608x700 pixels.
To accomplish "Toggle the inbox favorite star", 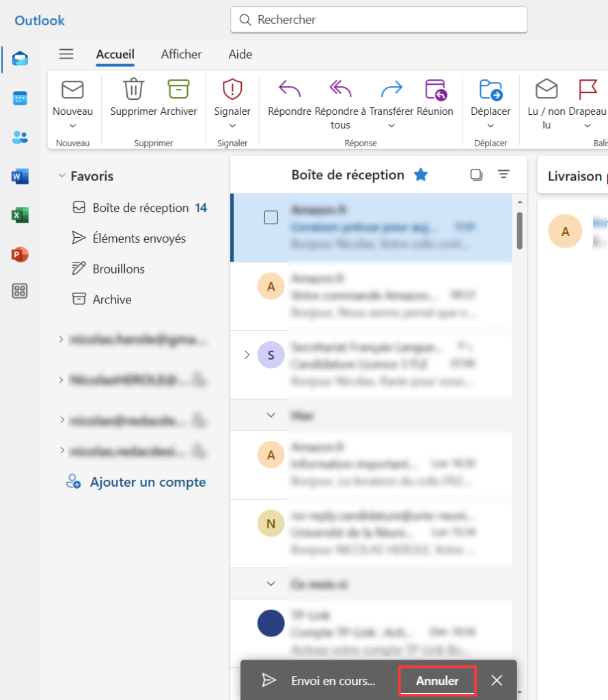I will tap(421, 175).
